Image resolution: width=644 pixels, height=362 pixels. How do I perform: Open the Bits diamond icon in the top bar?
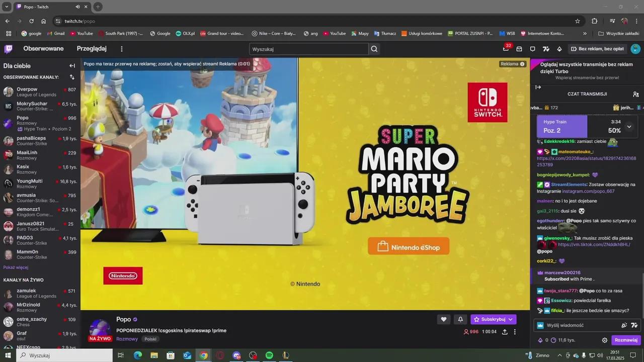click(x=559, y=49)
